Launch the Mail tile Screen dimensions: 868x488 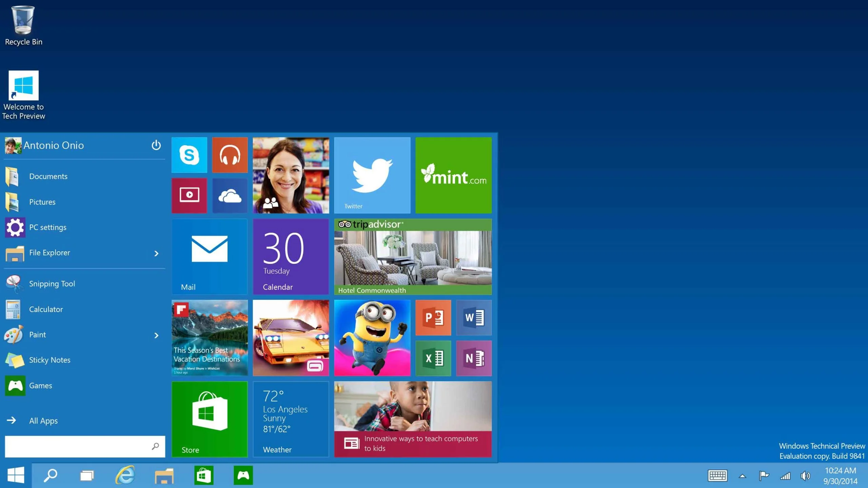(x=210, y=256)
